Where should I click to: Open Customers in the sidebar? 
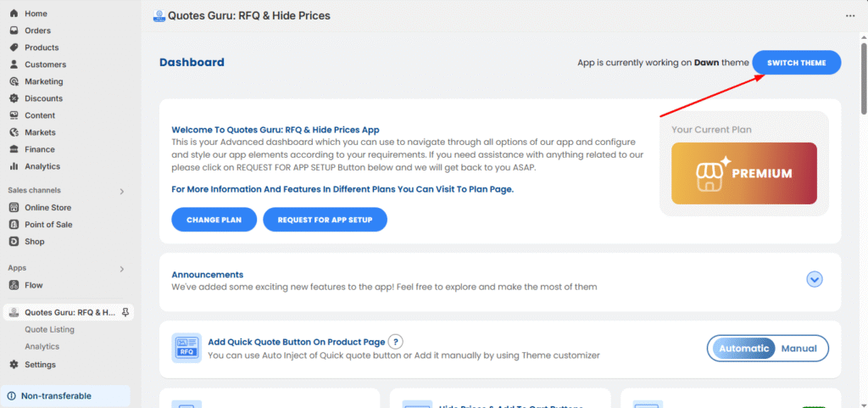tap(46, 64)
